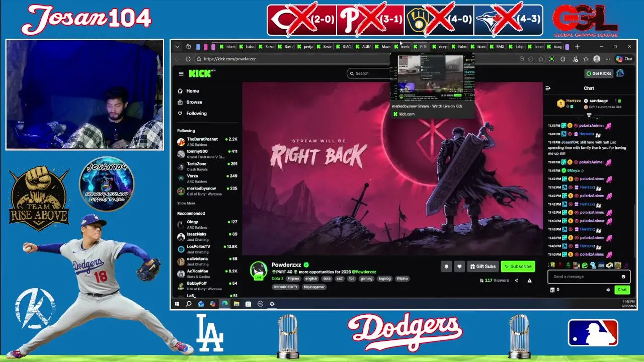Open TartaZone followed channel
The image size is (644, 362).
pos(207,166)
